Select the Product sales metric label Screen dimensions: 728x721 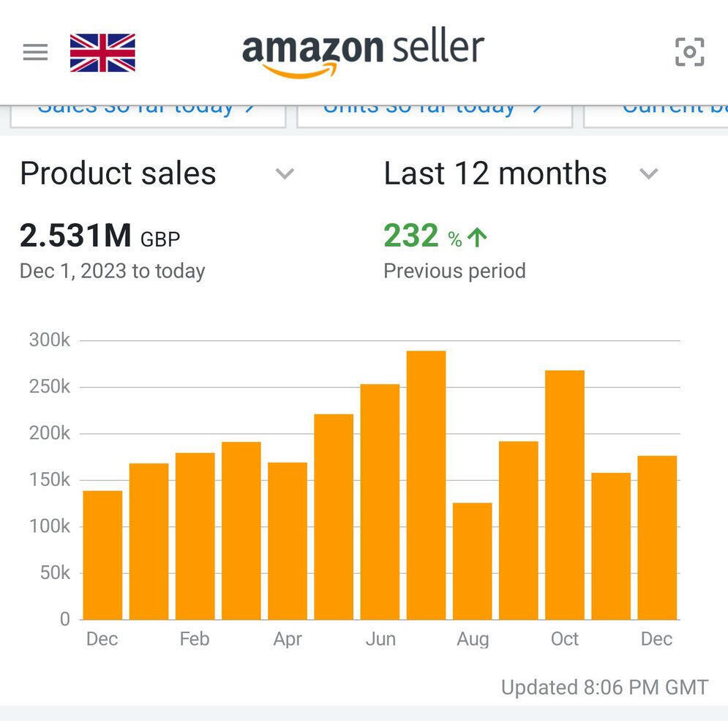[118, 173]
